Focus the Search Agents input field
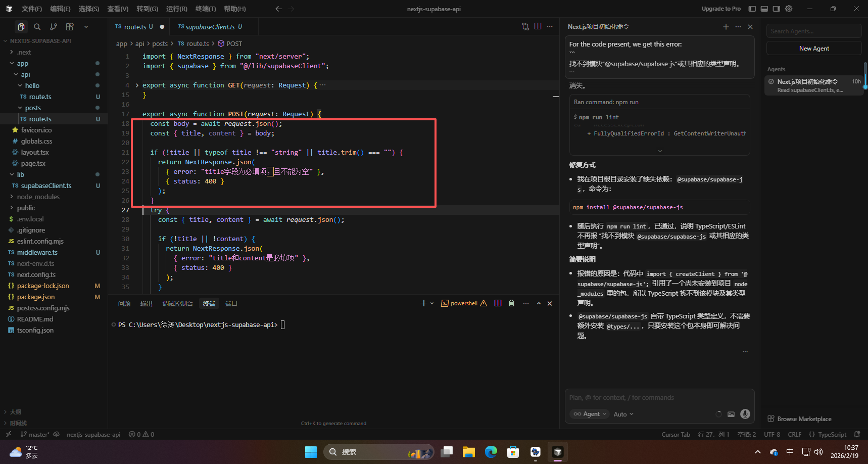 tap(814, 31)
